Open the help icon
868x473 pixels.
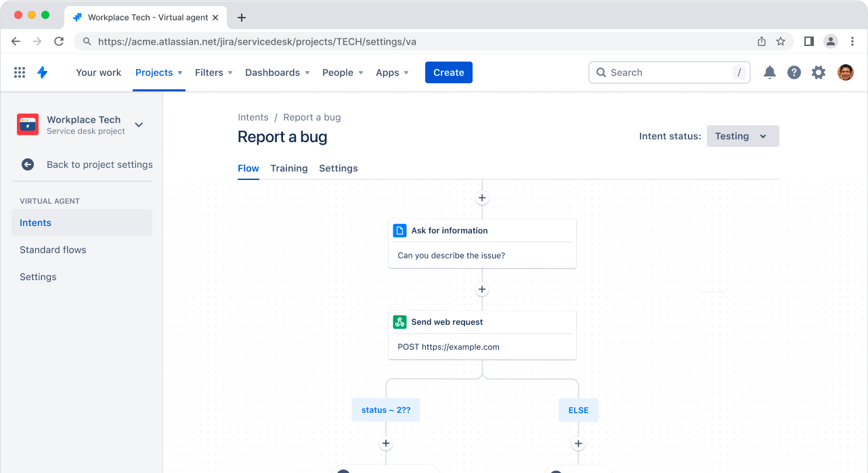coord(794,72)
